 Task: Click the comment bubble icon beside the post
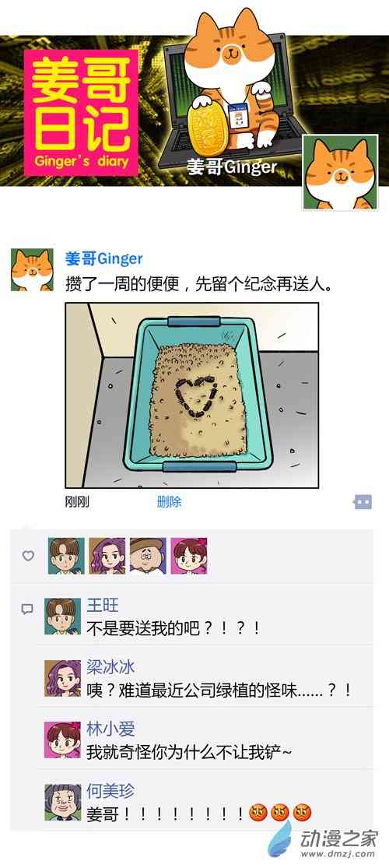(x=363, y=502)
